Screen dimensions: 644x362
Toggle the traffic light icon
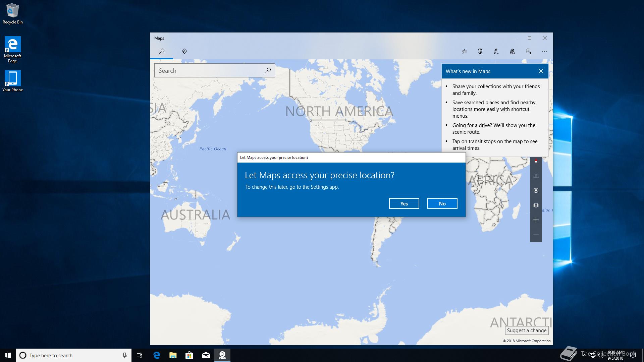coord(480,51)
